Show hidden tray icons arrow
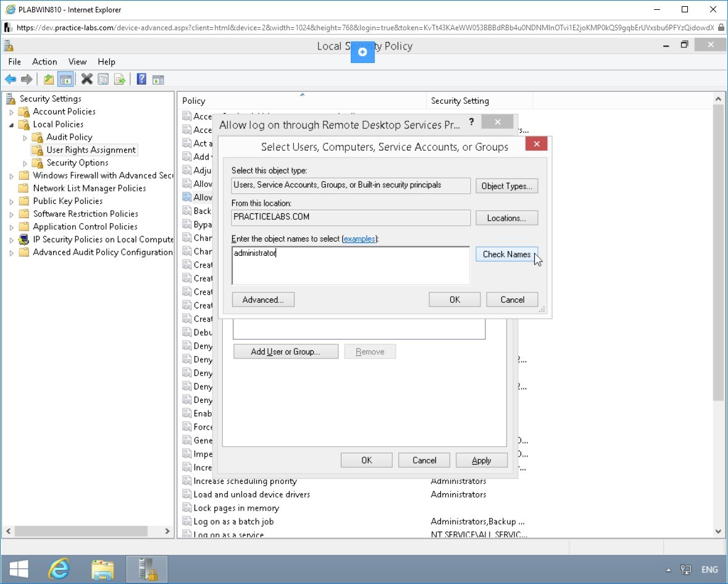 point(668,570)
